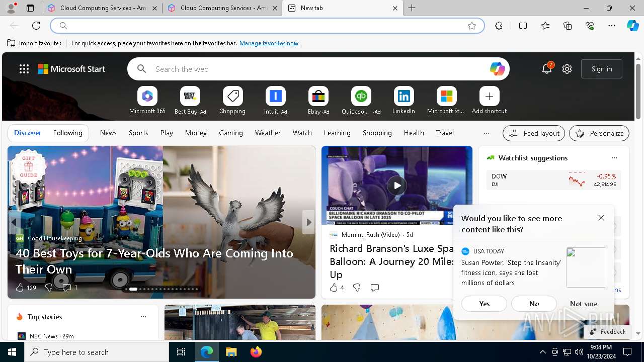Open the Money category
644x362 pixels.
(196, 133)
